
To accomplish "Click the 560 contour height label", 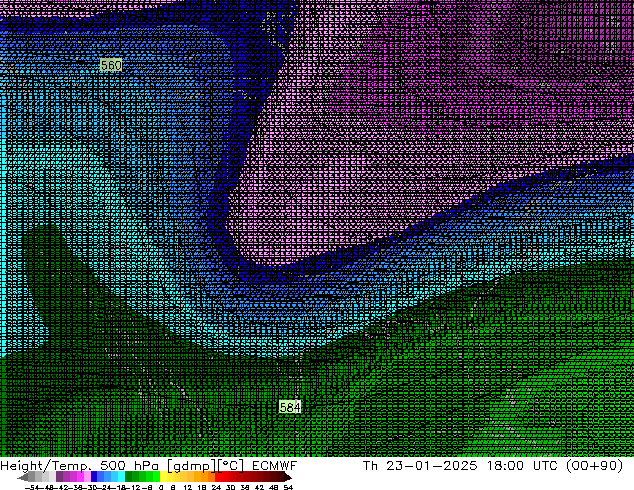I will [x=111, y=65].
